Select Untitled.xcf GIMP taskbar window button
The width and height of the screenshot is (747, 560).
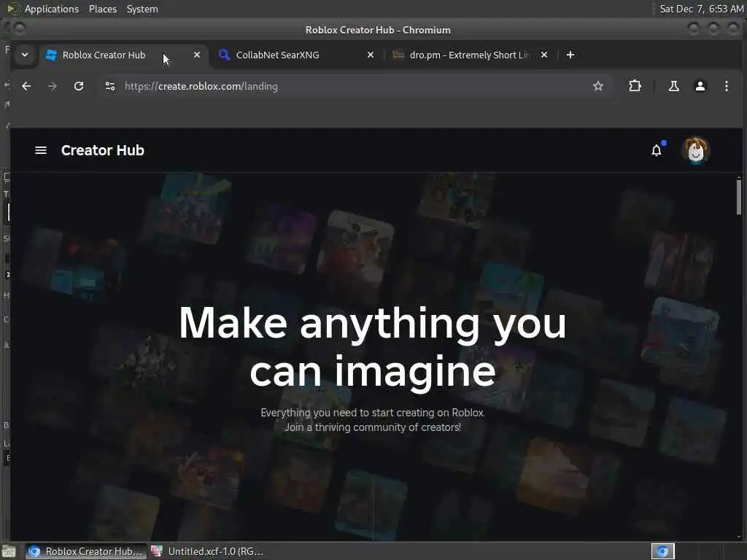(208, 551)
